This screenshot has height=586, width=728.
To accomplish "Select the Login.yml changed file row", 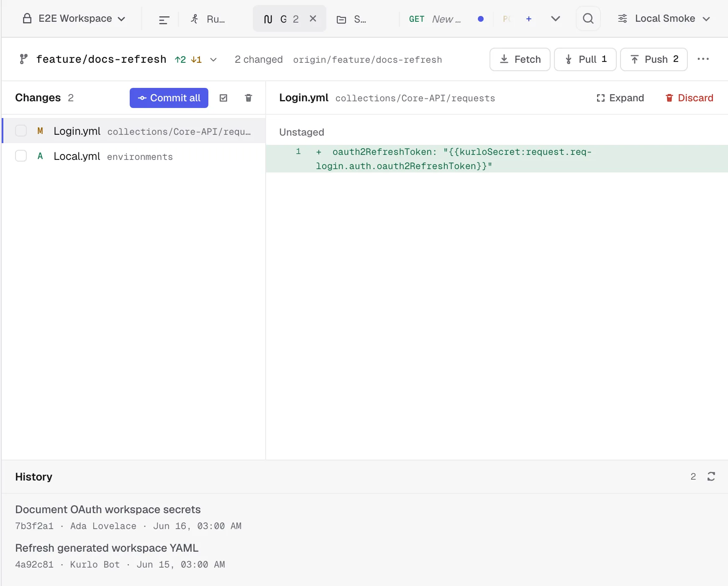I will click(134, 131).
